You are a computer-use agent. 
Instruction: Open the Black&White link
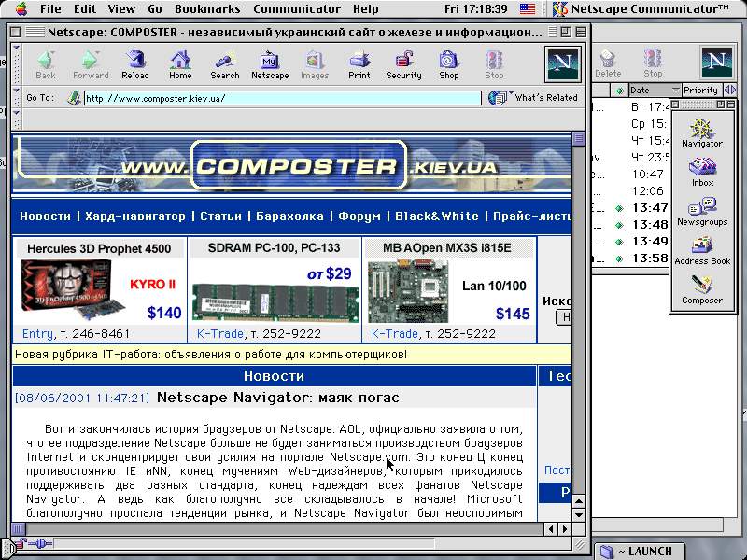pyautogui.click(x=437, y=217)
